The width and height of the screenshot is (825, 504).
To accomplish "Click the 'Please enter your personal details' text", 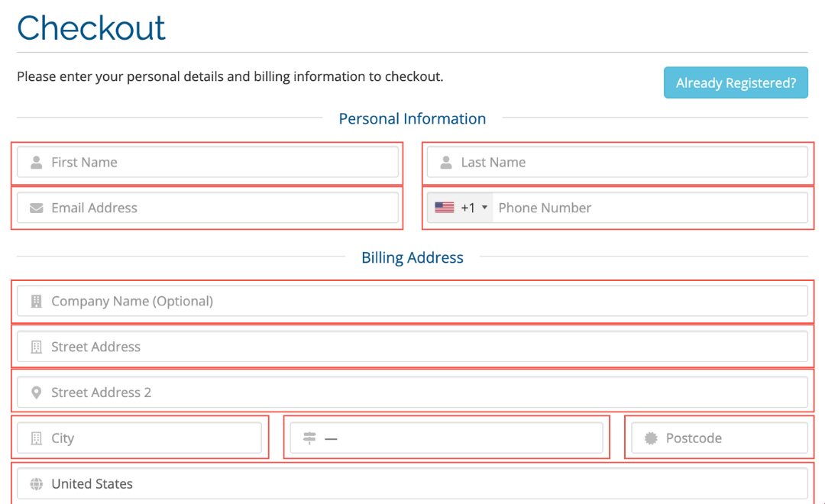I will point(230,77).
